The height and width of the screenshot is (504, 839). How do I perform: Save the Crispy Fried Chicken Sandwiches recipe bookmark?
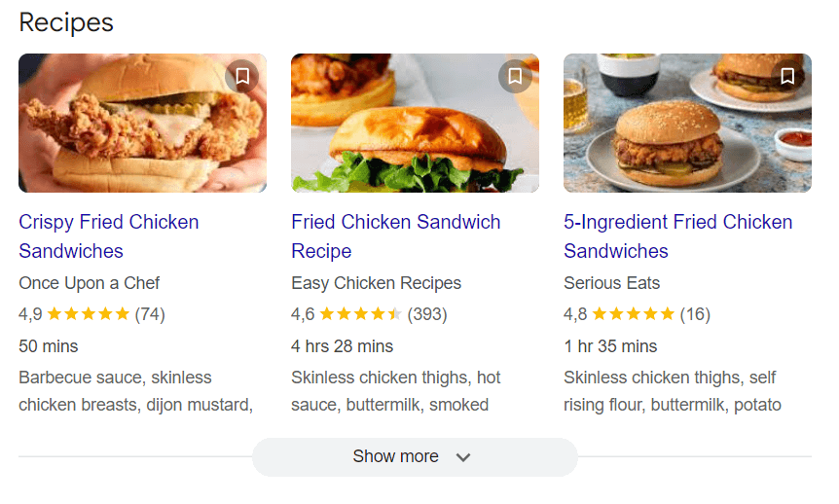pyautogui.click(x=241, y=77)
